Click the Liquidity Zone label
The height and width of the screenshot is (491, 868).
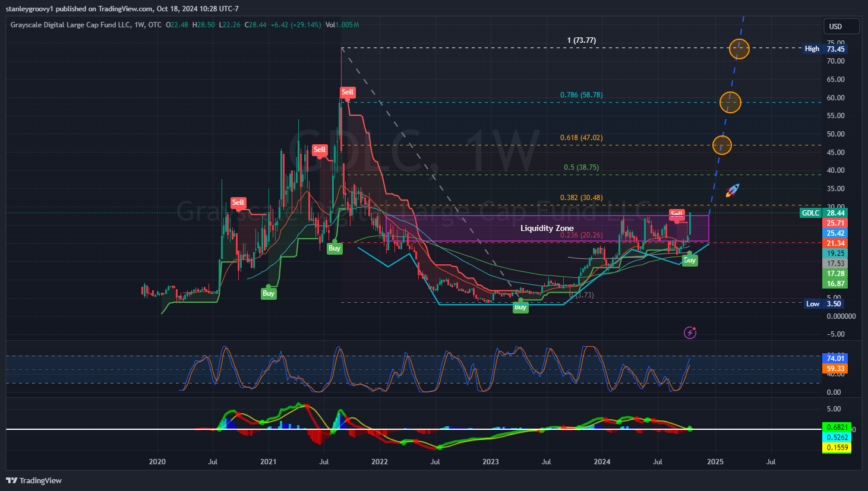[547, 228]
